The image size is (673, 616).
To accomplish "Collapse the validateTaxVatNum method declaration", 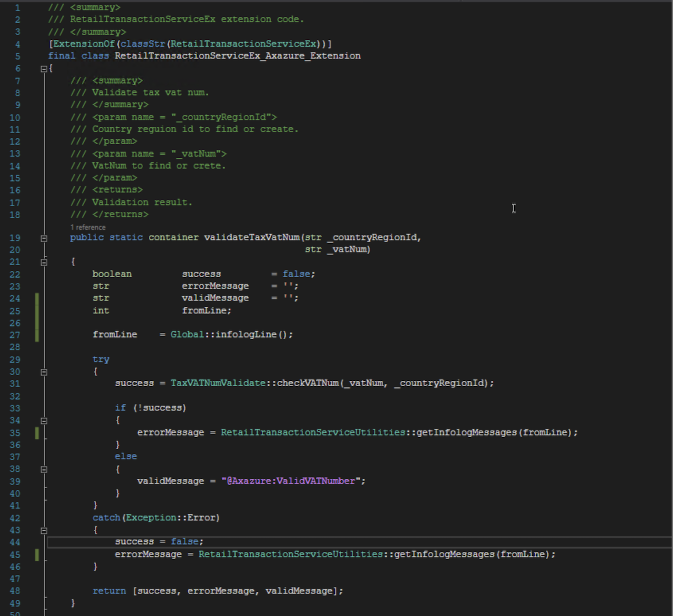I will click(x=44, y=238).
